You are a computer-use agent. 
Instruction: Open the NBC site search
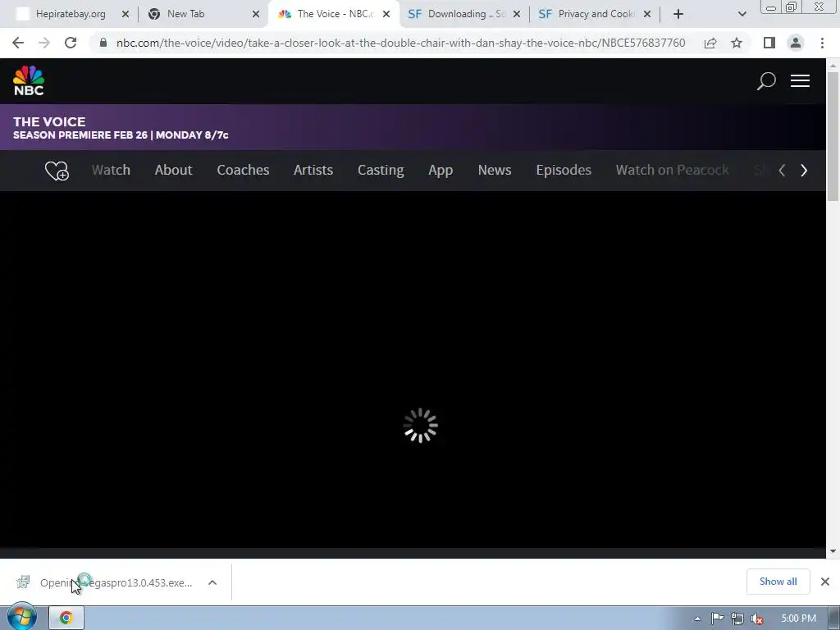click(x=766, y=81)
